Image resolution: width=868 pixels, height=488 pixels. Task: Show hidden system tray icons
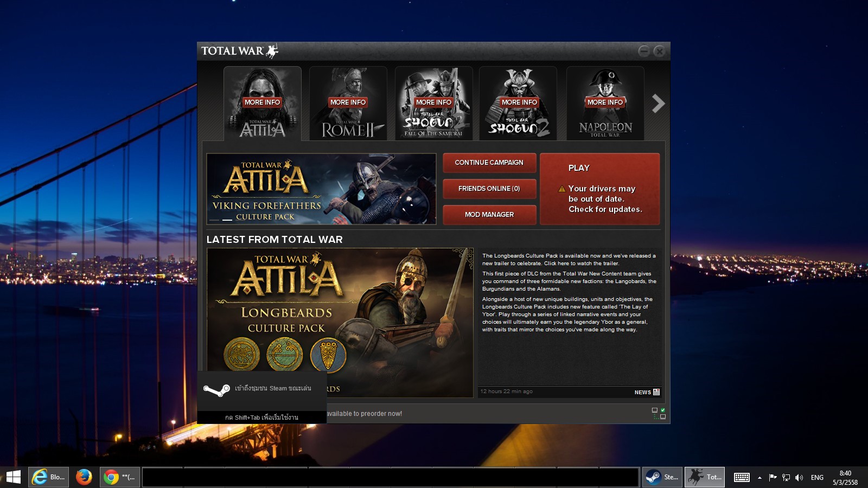click(759, 478)
